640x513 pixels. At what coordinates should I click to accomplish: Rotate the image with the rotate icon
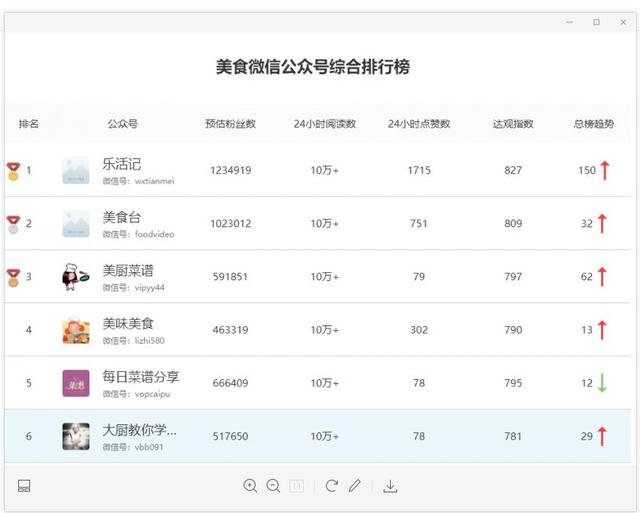332,486
